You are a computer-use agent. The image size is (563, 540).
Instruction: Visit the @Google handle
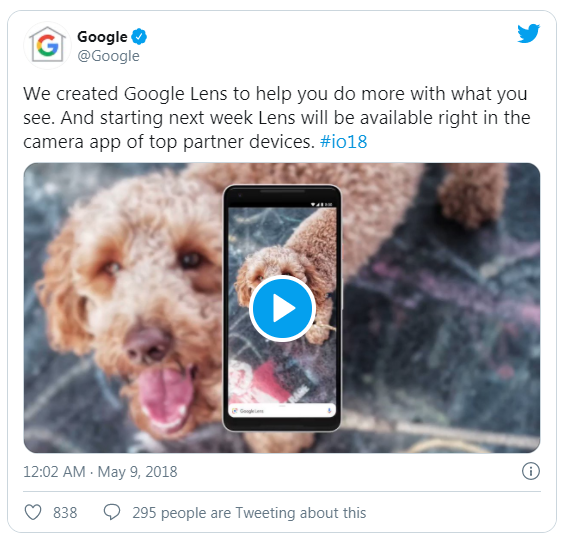click(108, 56)
